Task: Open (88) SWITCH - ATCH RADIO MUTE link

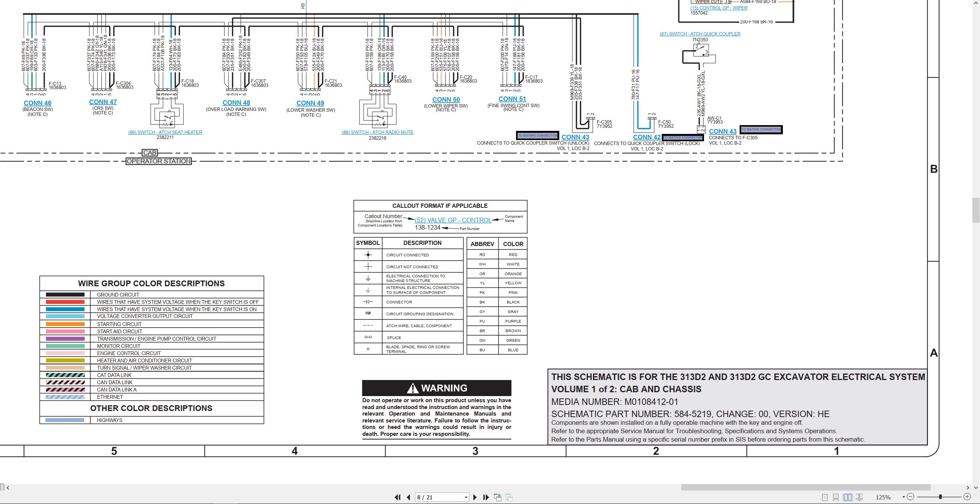Action: 377,132
